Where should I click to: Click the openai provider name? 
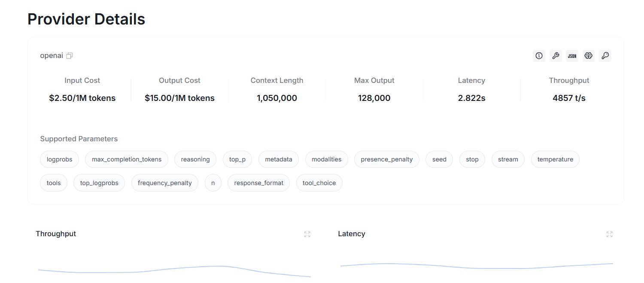tap(52, 55)
